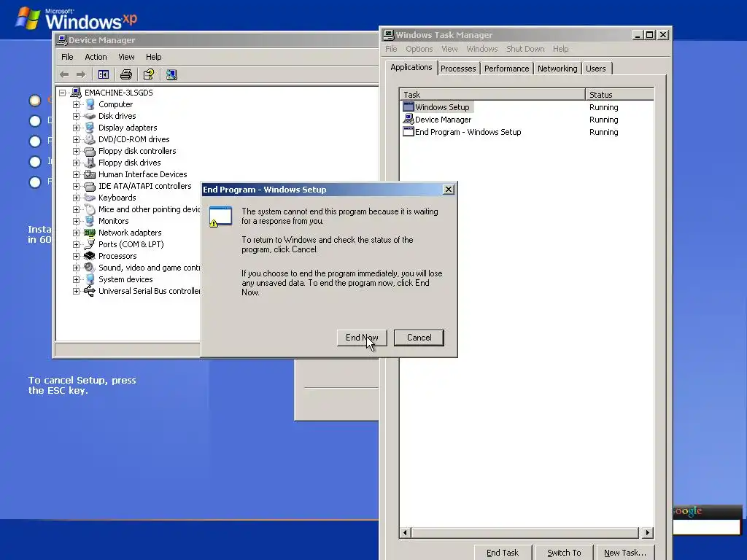The height and width of the screenshot is (560, 747).
Task: Expand the Keyboards node
Action: 76,198
